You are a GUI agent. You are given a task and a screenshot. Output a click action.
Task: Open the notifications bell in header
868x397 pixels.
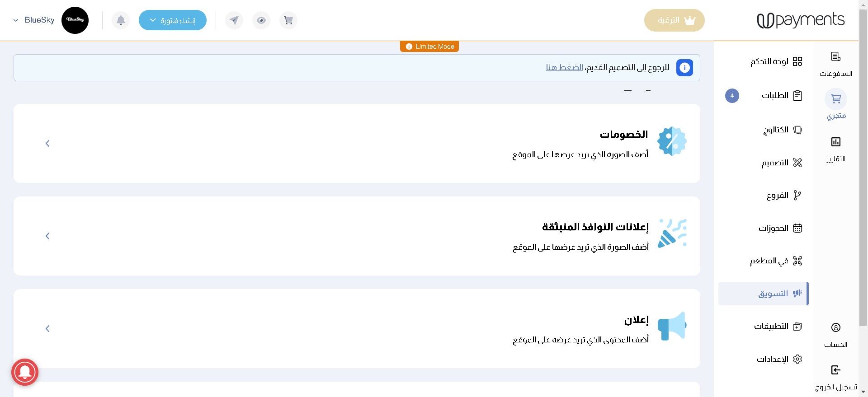click(121, 20)
